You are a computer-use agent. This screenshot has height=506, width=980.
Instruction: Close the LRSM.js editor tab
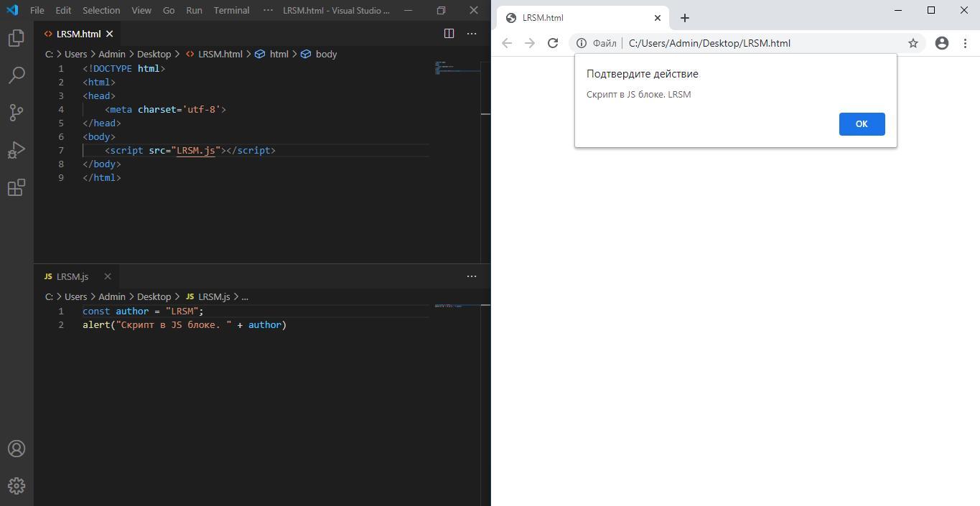[x=108, y=276]
